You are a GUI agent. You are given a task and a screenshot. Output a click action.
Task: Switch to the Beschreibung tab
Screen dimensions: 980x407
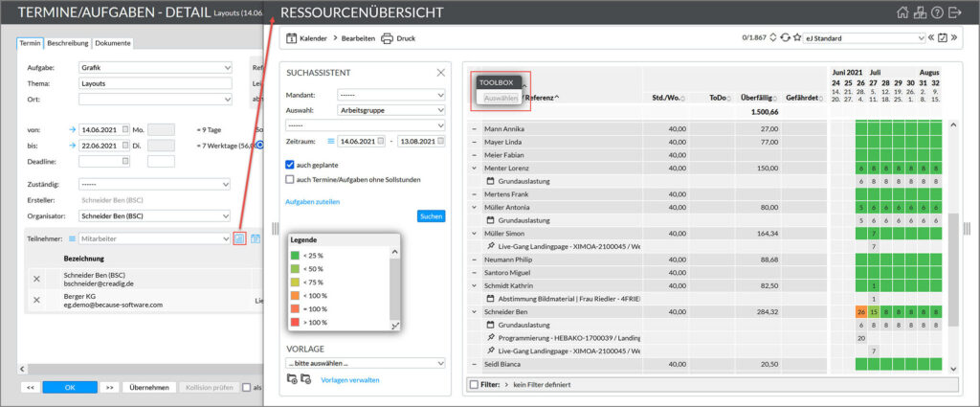[x=68, y=43]
